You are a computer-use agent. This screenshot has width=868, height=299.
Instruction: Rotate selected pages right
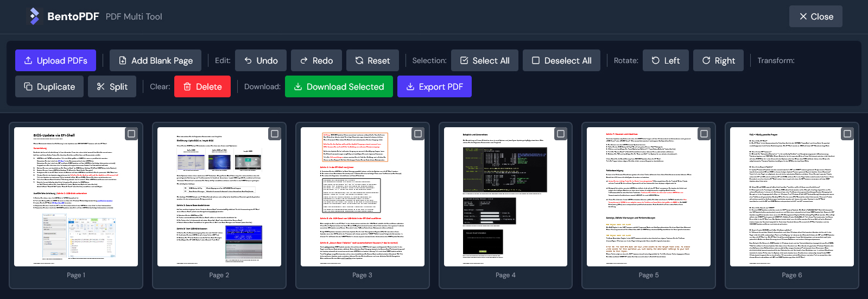click(x=718, y=60)
